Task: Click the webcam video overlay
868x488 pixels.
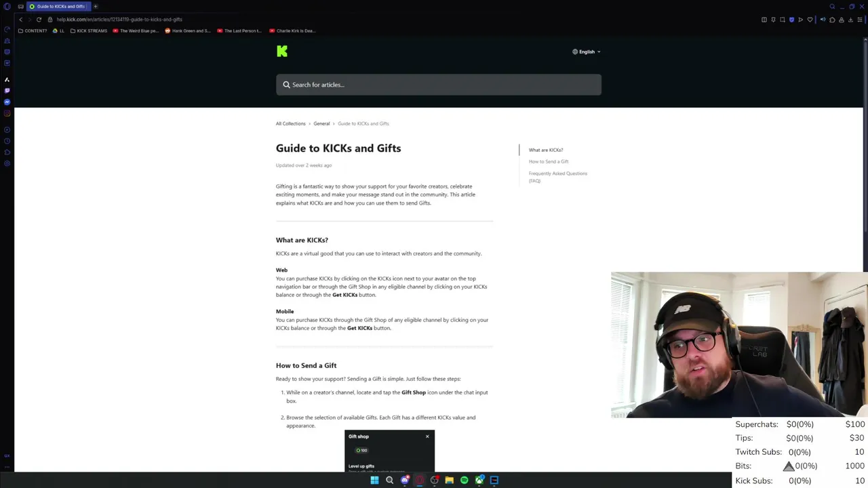Action: tap(739, 345)
